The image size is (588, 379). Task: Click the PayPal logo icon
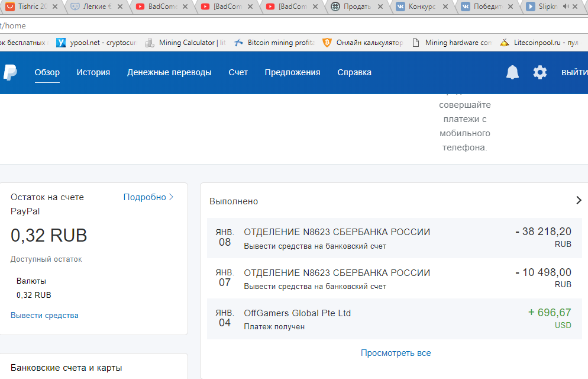pos(10,72)
